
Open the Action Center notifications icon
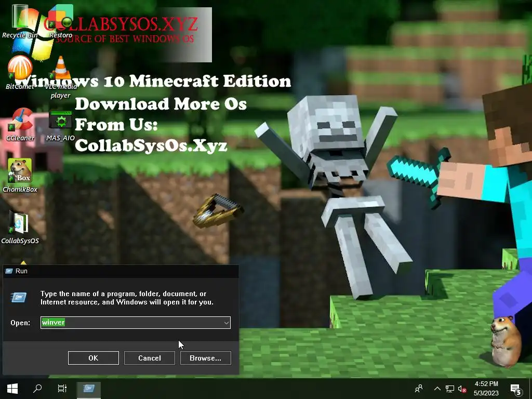click(x=516, y=389)
